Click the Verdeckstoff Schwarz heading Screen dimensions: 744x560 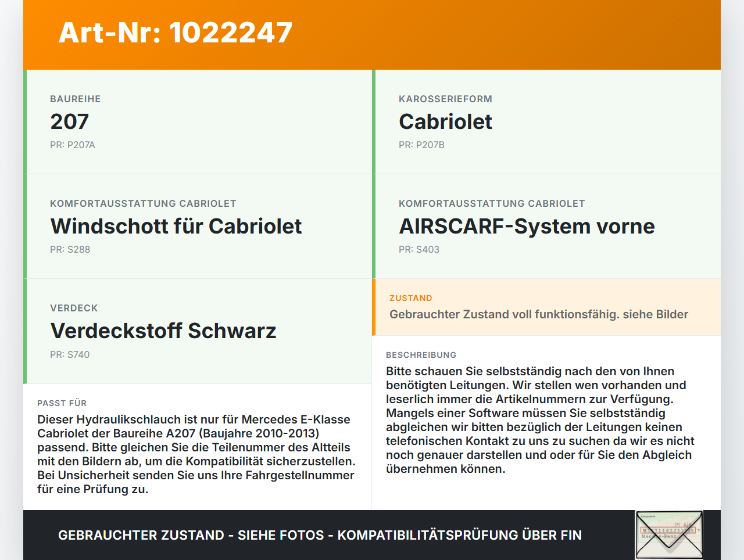pos(163,331)
